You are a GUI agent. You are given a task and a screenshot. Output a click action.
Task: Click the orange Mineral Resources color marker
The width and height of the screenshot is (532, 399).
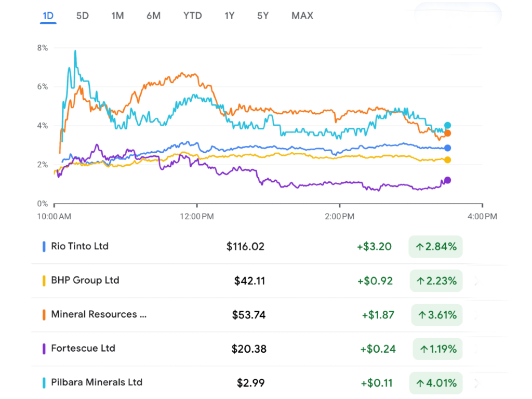(44, 315)
